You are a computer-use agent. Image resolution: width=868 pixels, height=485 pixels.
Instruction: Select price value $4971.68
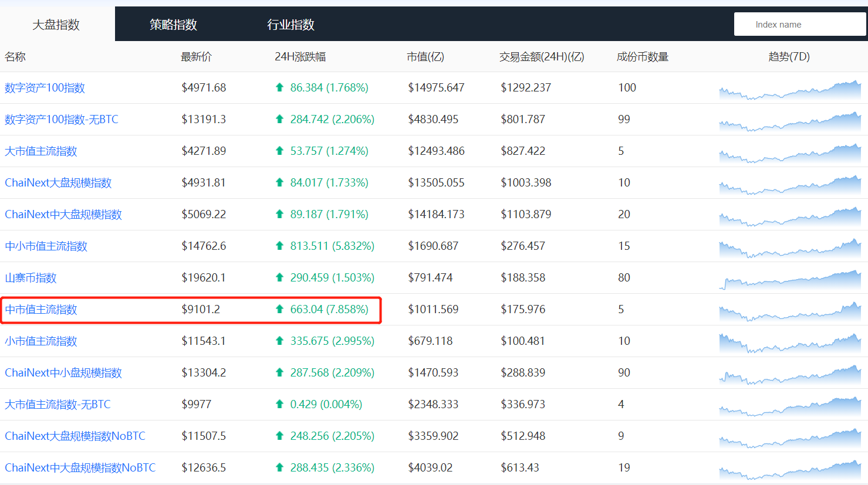tap(204, 88)
